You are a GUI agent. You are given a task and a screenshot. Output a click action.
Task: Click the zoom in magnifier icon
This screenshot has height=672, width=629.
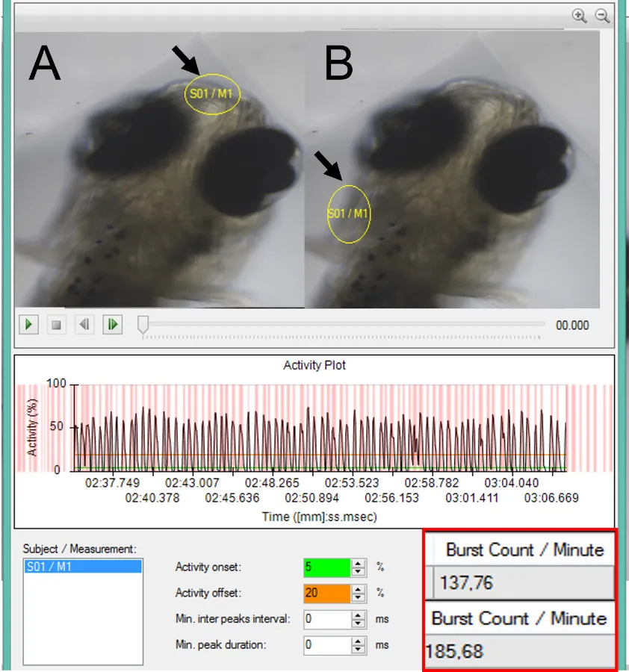point(579,16)
